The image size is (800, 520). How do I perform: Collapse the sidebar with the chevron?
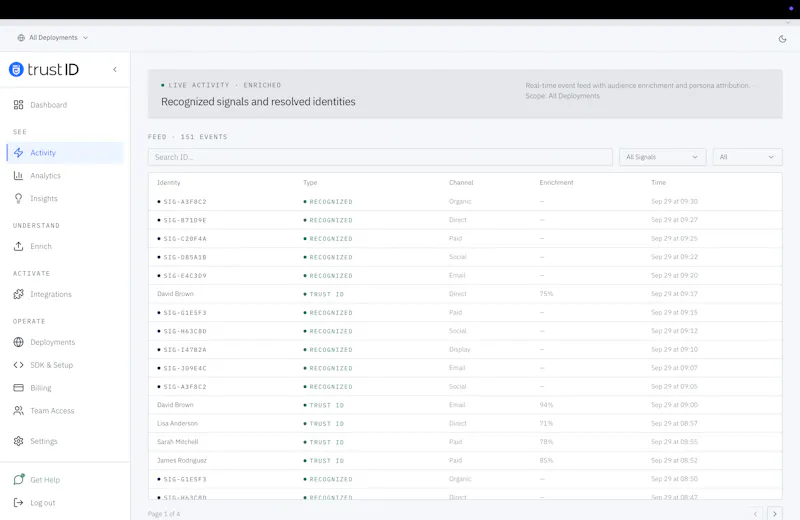pos(115,69)
